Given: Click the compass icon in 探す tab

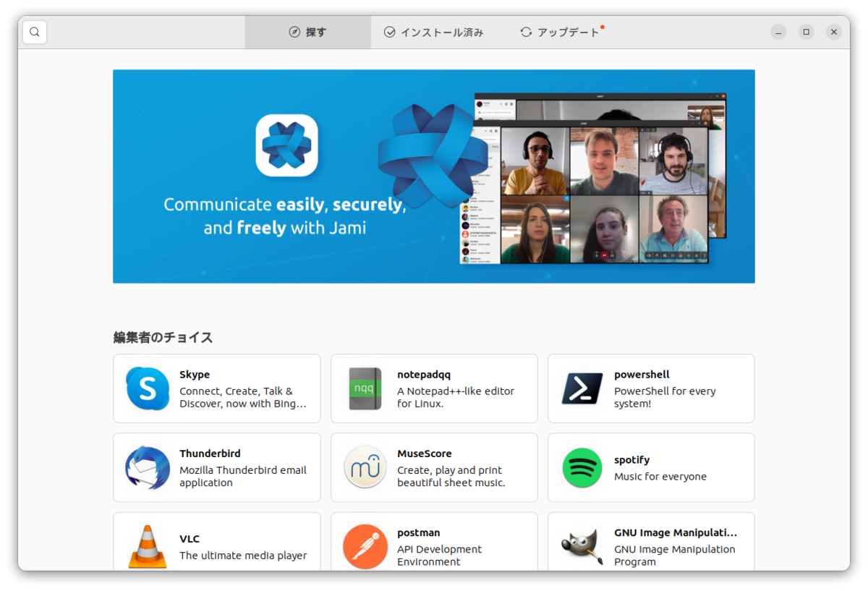Looking at the screenshot, I should (x=294, y=32).
